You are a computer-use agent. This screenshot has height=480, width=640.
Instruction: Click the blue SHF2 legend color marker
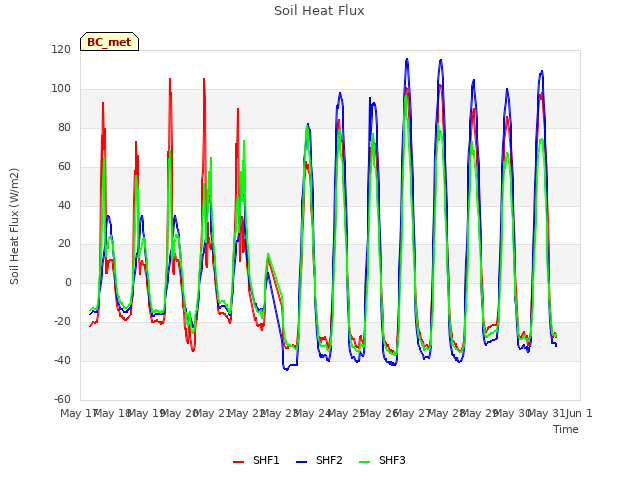point(301,462)
